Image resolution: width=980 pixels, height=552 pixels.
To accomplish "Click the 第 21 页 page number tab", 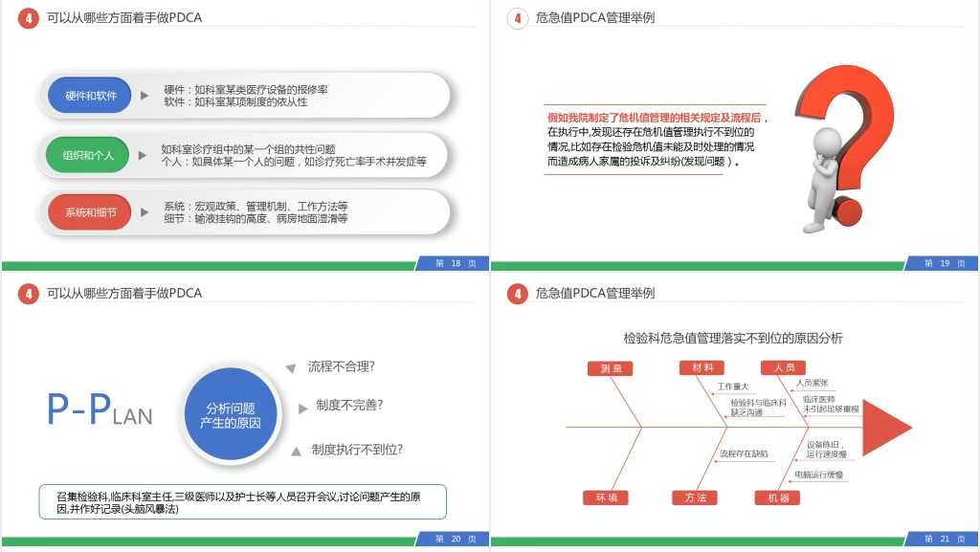I will tap(941, 540).
